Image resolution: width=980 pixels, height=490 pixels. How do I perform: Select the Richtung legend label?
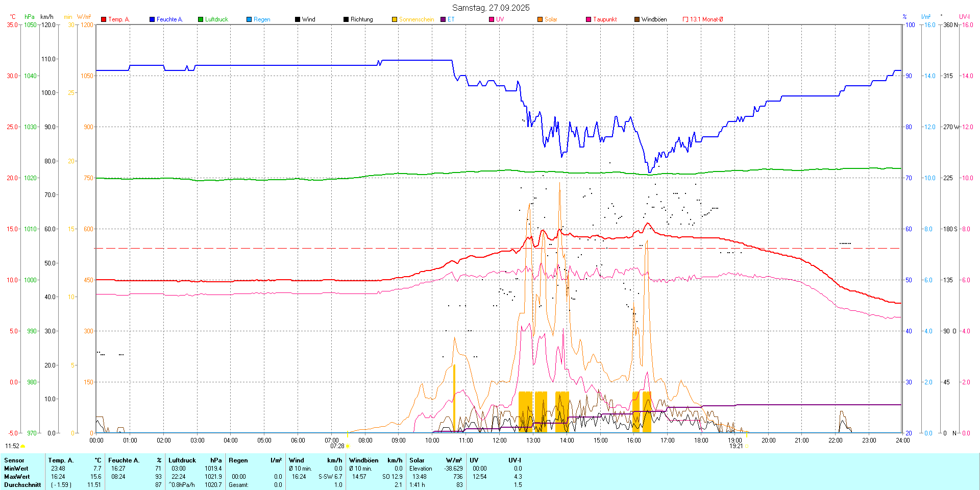click(361, 19)
